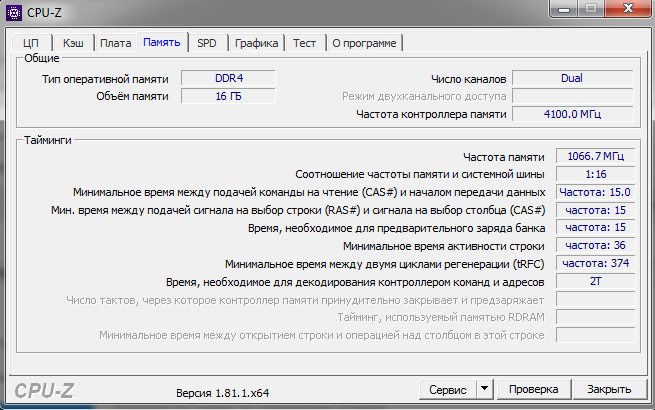Click the Число каналов label
655x410 pixels.
pos(469,79)
